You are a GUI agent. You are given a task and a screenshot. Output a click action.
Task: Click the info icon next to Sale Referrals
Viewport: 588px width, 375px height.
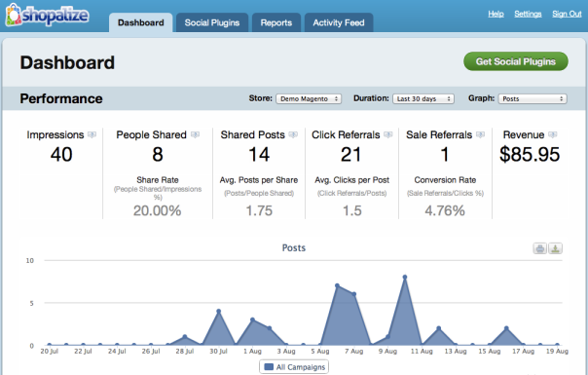click(x=480, y=134)
